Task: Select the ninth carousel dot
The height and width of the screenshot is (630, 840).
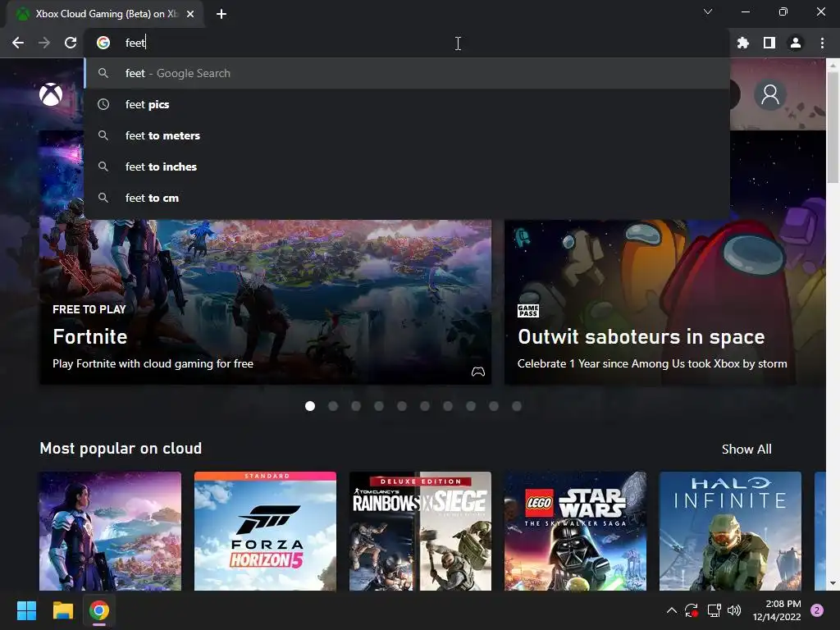Action: (494, 406)
